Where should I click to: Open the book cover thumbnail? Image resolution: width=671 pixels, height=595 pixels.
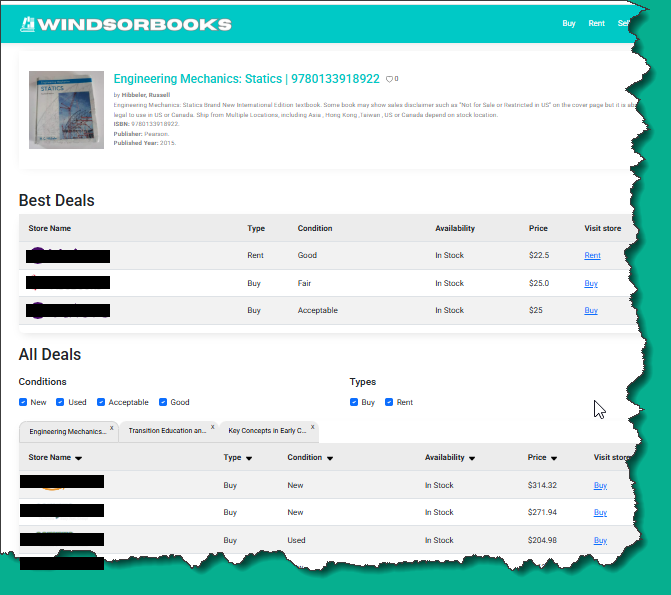click(x=66, y=110)
